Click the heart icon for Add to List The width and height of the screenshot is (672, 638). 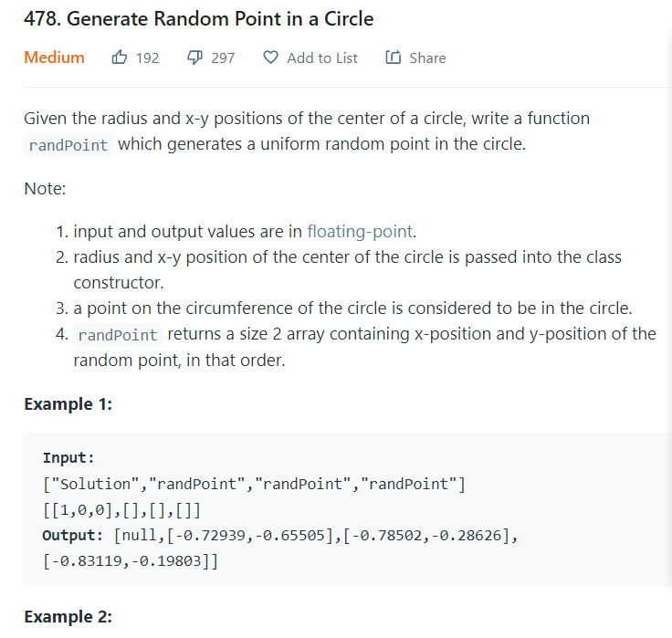270,57
